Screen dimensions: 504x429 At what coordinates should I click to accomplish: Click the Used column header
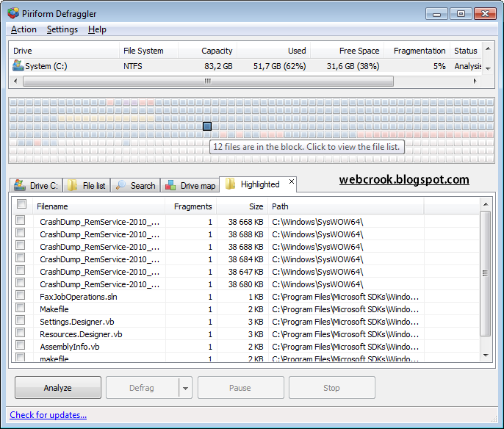(274, 51)
